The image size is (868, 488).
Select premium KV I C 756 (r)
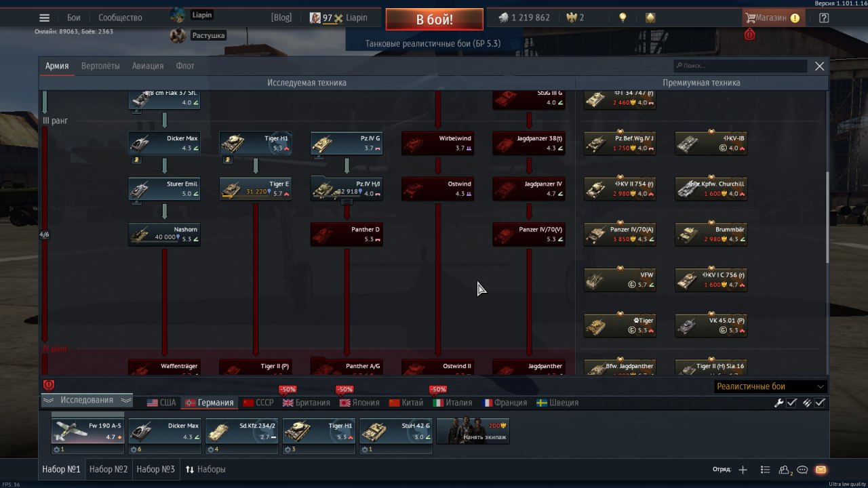[x=711, y=280]
